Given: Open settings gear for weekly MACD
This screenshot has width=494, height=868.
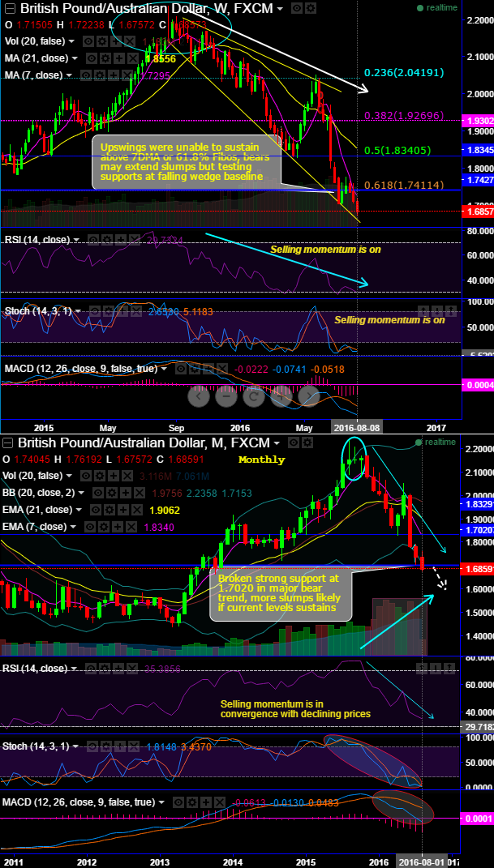Looking at the screenshot, I should (195, 369).
